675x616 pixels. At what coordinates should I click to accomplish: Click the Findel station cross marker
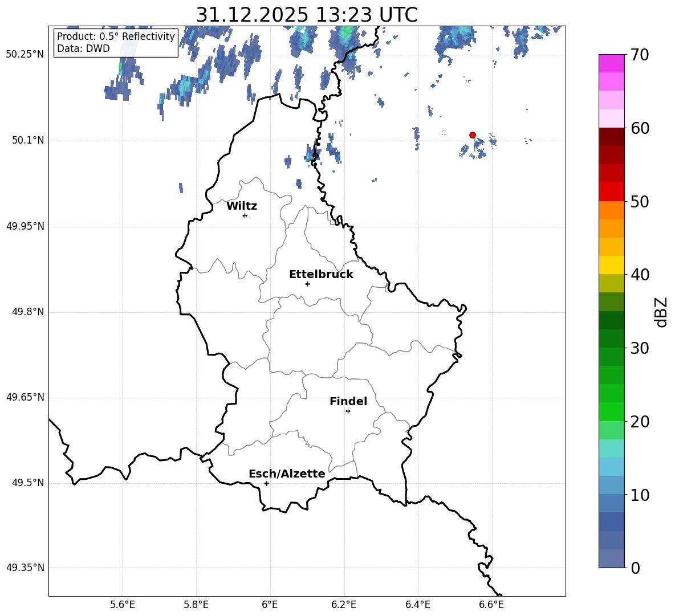(x=348, y=411)
